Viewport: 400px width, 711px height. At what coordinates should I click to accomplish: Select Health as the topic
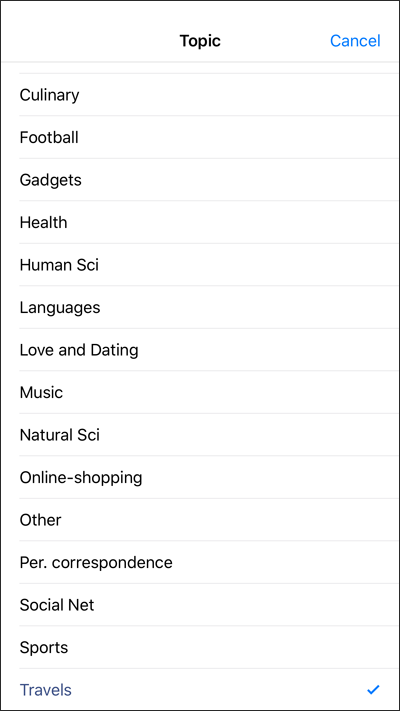(x=200, y=222)
